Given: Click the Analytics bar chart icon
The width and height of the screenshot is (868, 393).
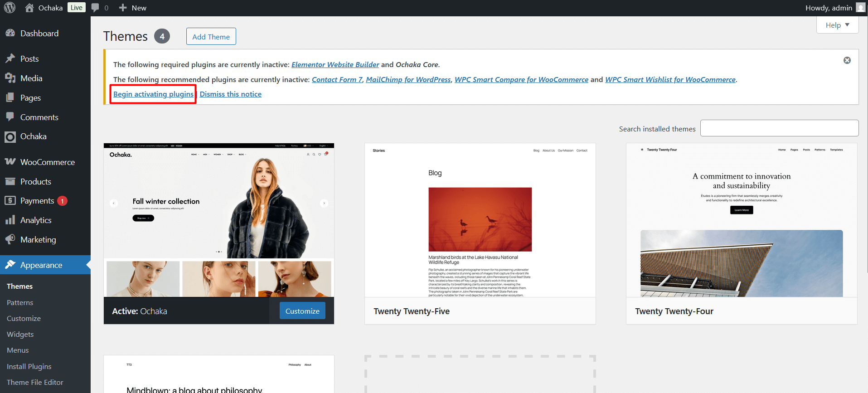Looking at the screenshot, I should pyautogui.click(x=10, y=220).
